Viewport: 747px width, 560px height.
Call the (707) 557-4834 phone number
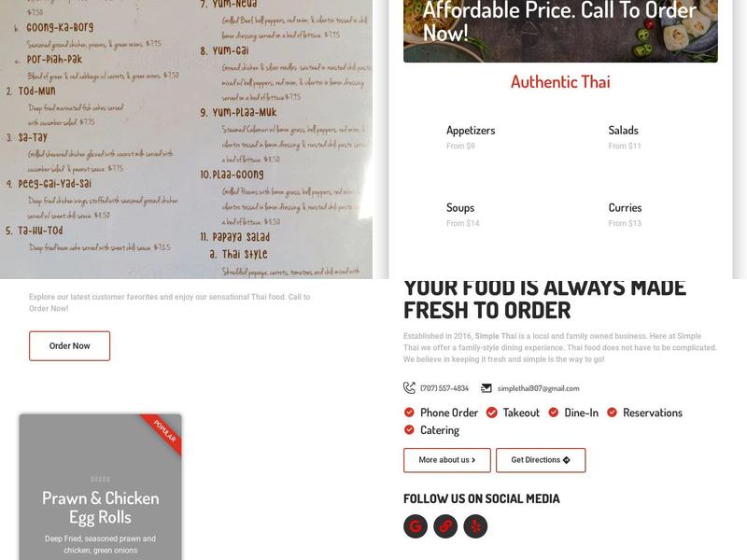[444, 388]
